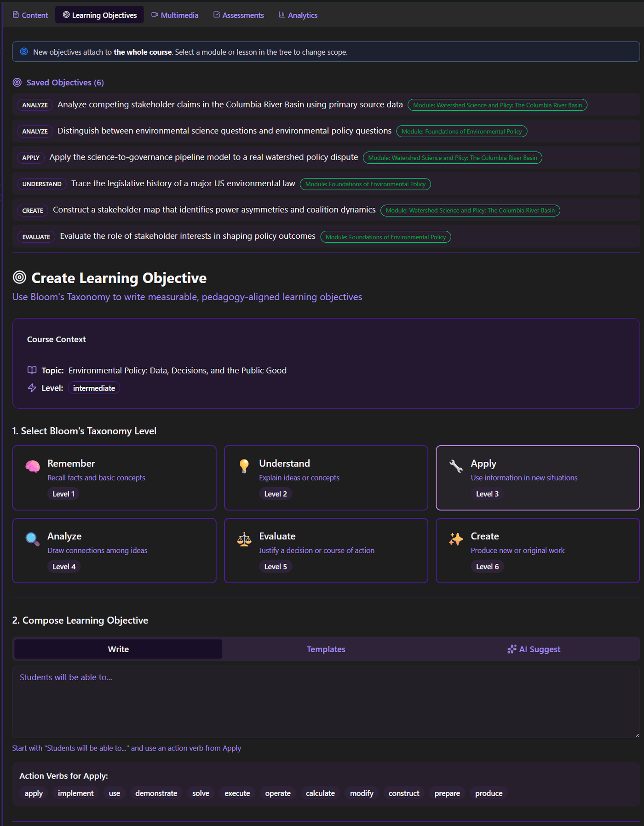644x826 pixels.
Task: Select the Level 1 Remember taxonomy option
Action: tap(115, 478)
